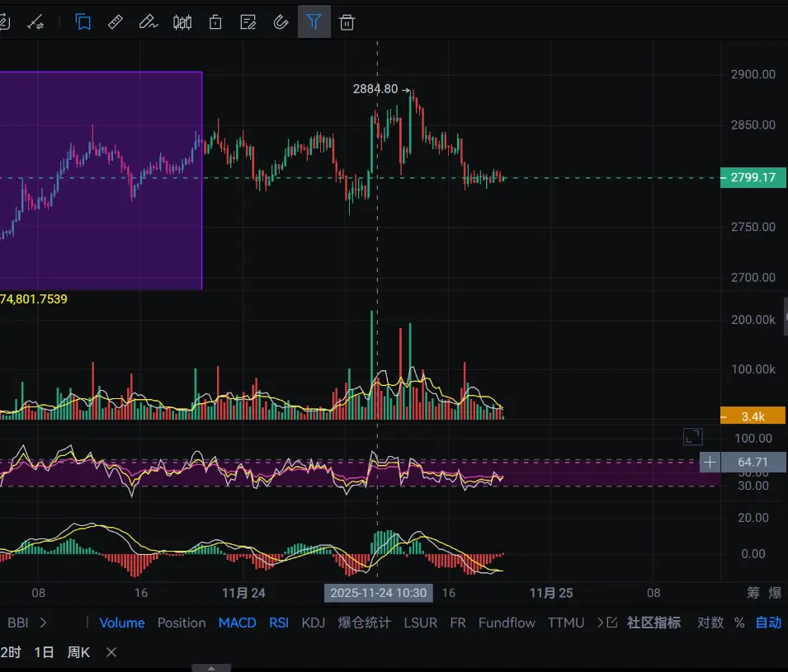This screenshot has height=672, width=788.
Task: Switch to 2时 timeframe
Action: [11, 652]
